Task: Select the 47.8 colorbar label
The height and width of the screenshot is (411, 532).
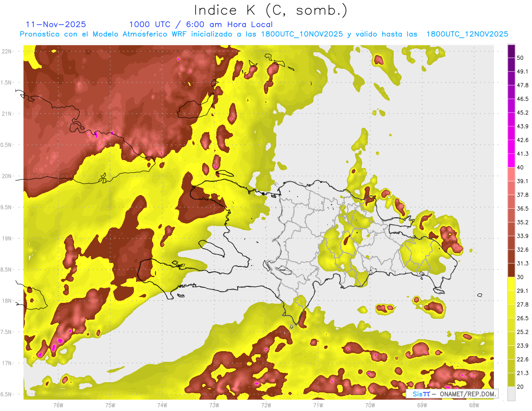Action: coord(523,86)
